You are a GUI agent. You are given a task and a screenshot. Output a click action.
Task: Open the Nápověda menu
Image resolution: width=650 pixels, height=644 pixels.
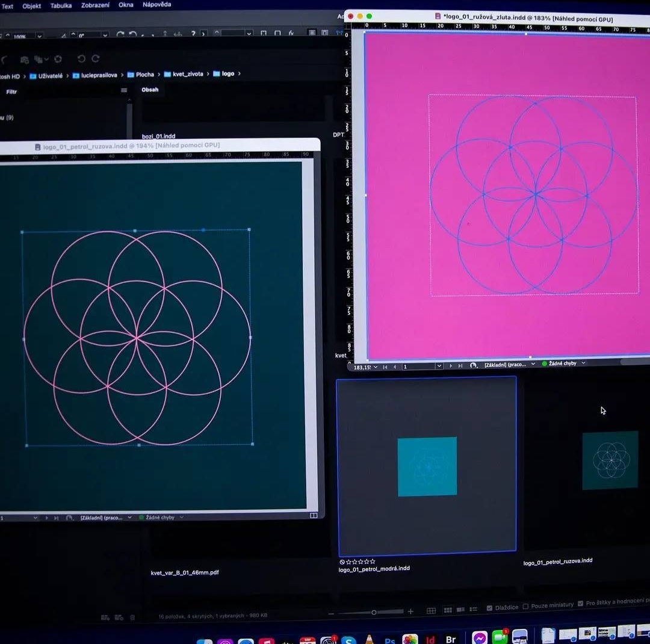[156, 4]
